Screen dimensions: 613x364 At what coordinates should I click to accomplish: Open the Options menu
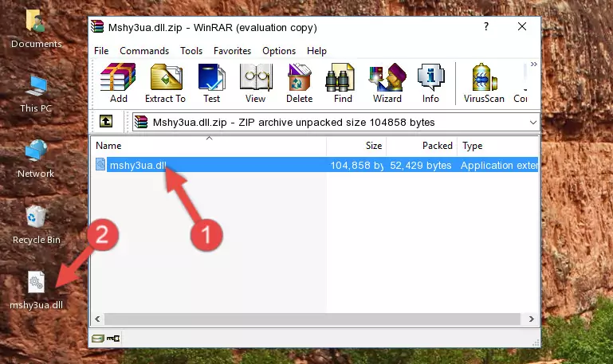pos(279,51)
